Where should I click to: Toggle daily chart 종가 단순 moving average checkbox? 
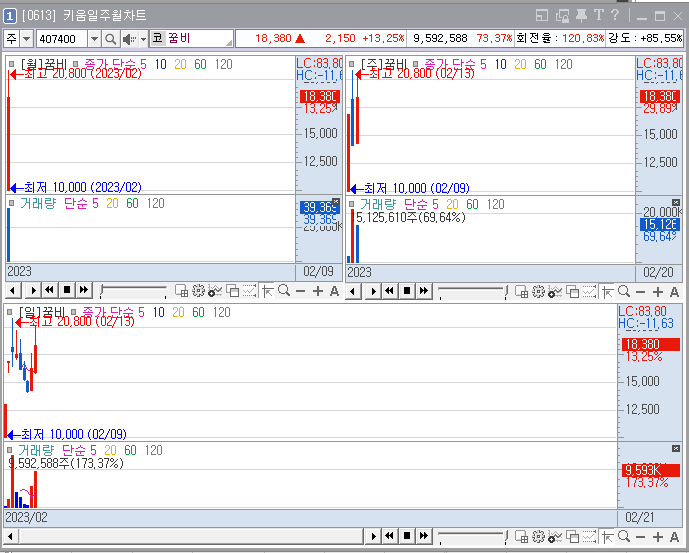pyautogui.click(x=74, y=312)
